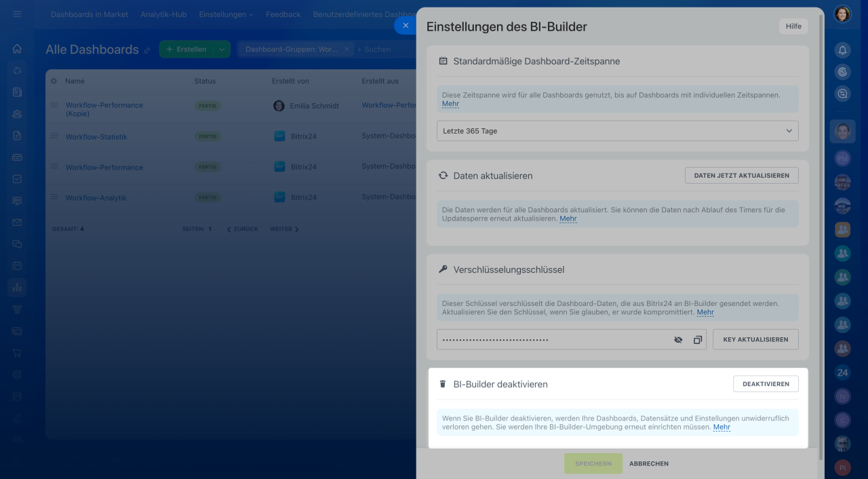Open the CRM funnel icon
Screen dimensions: 868x479
[17, 309]
